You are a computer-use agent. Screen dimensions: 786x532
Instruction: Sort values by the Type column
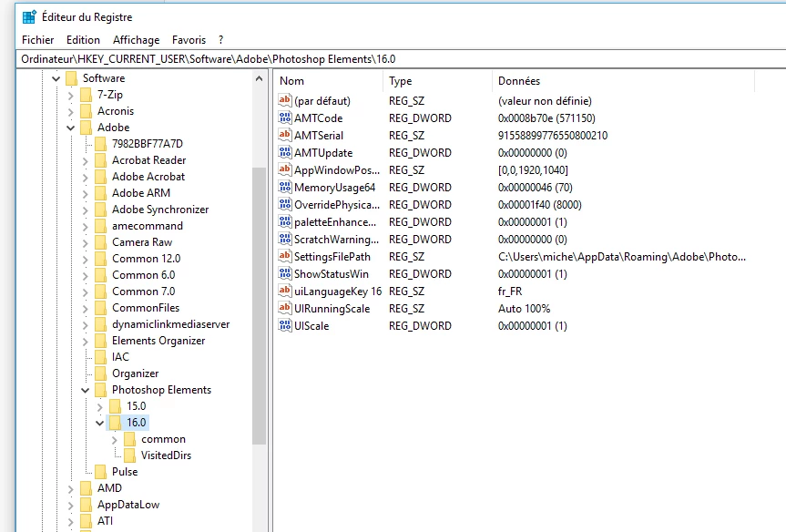(437, 81)
